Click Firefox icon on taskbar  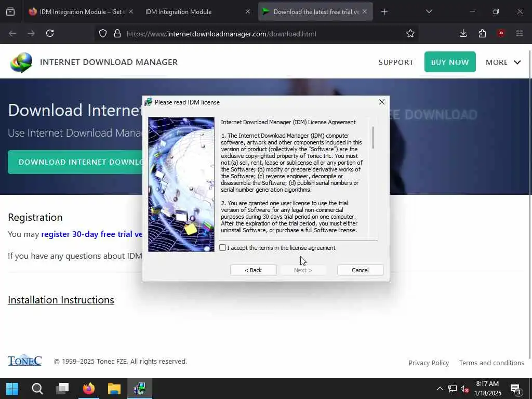[89, 389]
